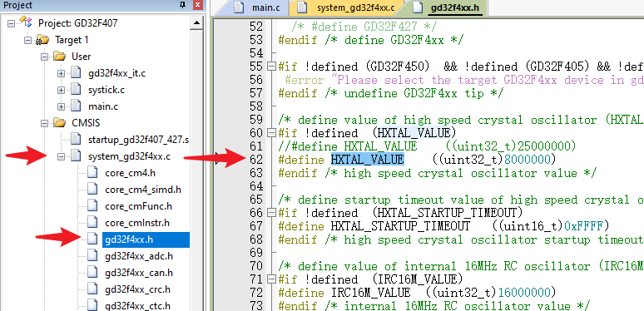The image size is (644, 311).
Task: Click the core_cm4.h header file icon
Action: (x=92, y=173)
